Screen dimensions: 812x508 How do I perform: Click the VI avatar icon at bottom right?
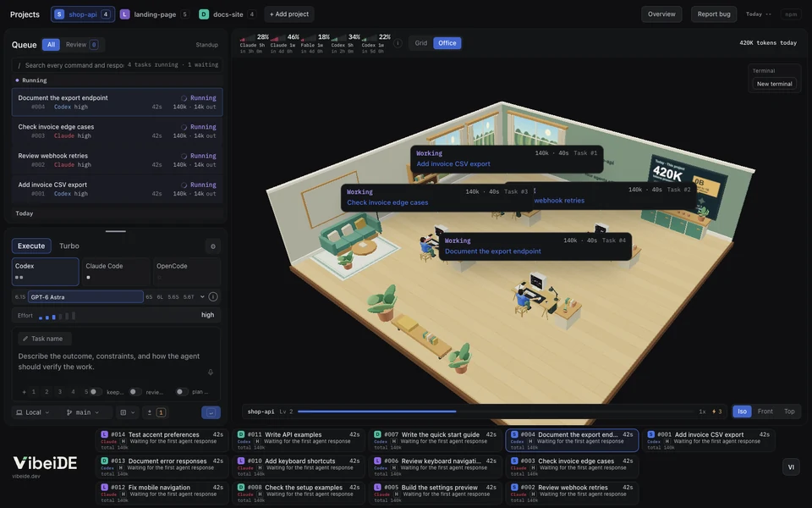[x=791, y=467]
